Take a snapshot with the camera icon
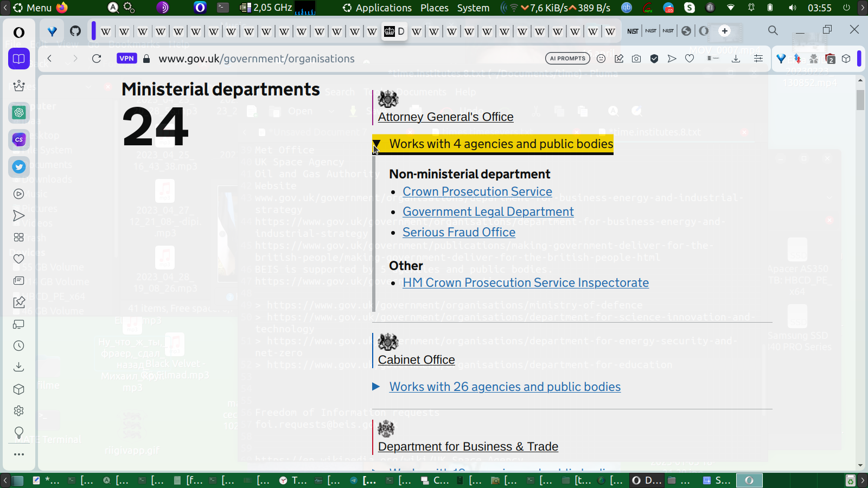The width and height of the screenshot is (868, 488). point(636,59)
